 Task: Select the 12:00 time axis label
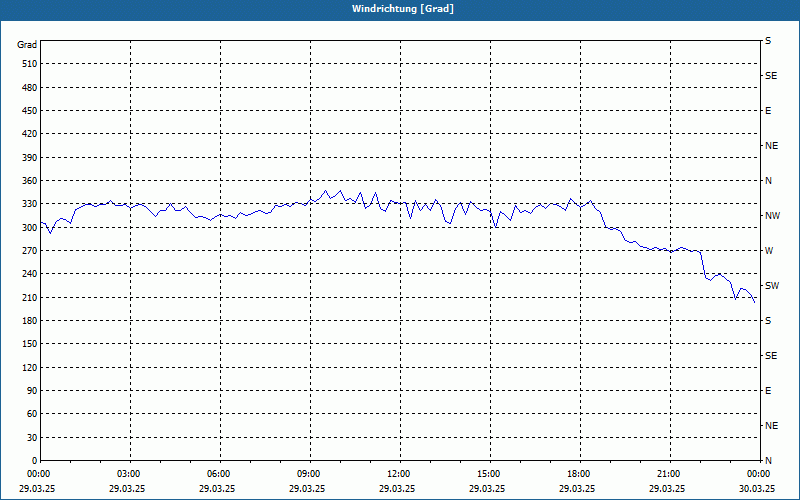(398, 474)
